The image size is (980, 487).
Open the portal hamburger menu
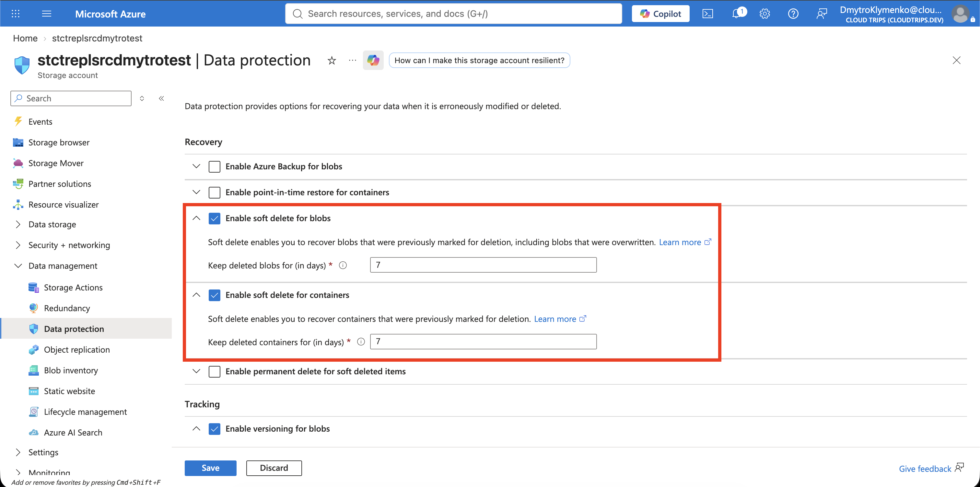pos(46,14)
